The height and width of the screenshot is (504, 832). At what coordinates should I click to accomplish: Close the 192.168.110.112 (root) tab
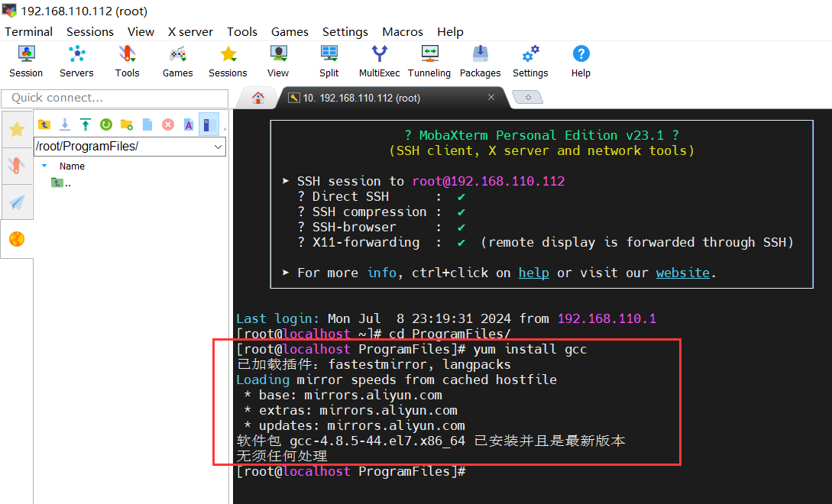click(491, 97)
